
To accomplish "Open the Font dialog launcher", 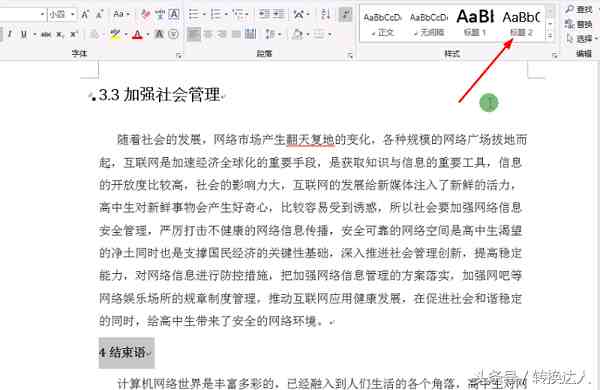I will coord(179,56).
